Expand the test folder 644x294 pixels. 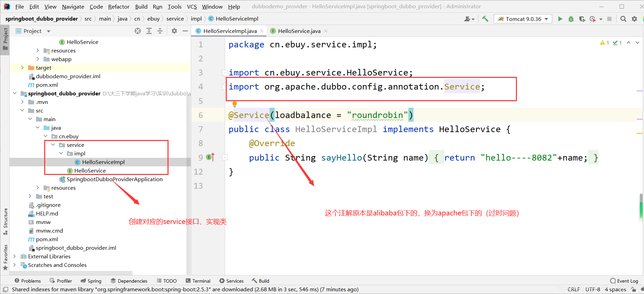coord(30,196)
